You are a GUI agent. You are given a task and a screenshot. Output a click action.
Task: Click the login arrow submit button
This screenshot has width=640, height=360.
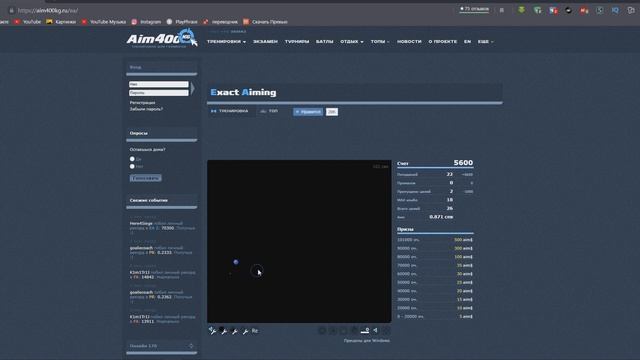[x=193, y=88]
